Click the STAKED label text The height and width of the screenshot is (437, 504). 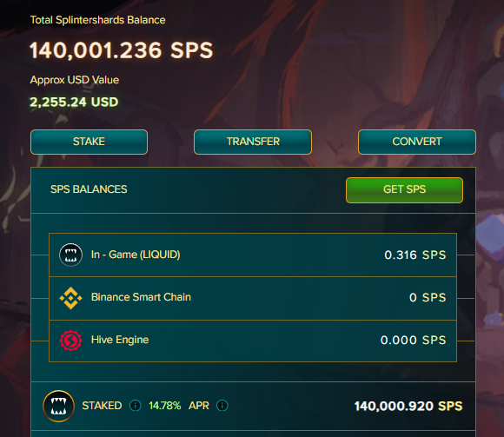pos(102,406)
